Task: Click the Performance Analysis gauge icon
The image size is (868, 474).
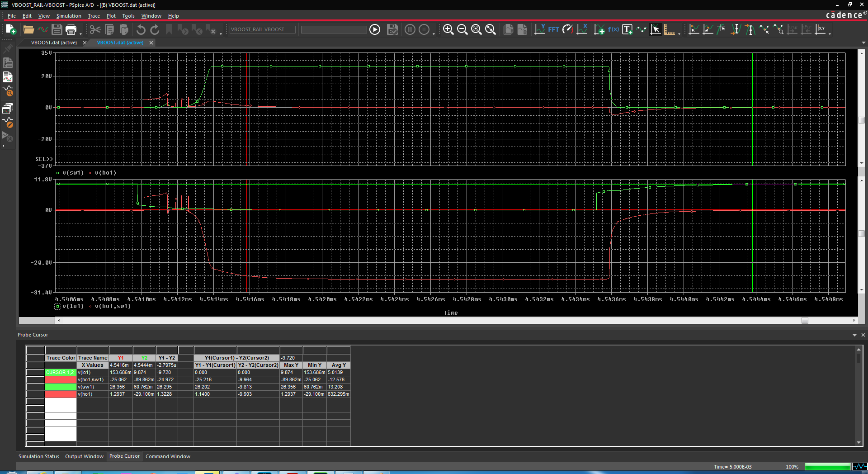Action: point(568,29)
